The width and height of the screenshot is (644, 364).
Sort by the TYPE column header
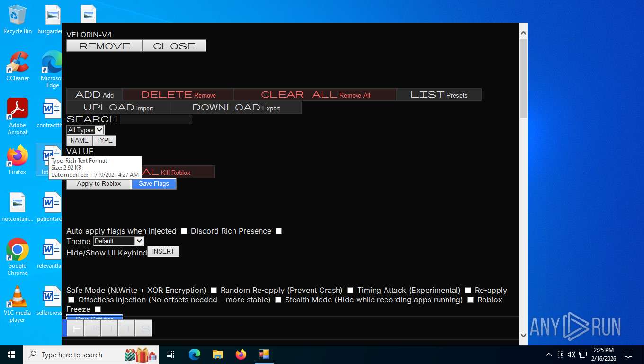pyautogui.click(x=104, y=140)
